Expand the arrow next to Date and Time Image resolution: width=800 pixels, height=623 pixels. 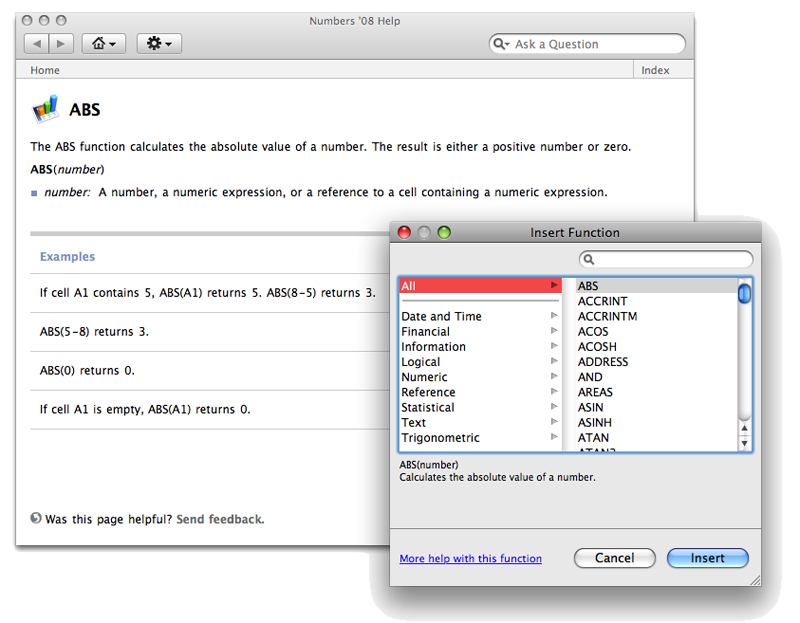[554, 316]
